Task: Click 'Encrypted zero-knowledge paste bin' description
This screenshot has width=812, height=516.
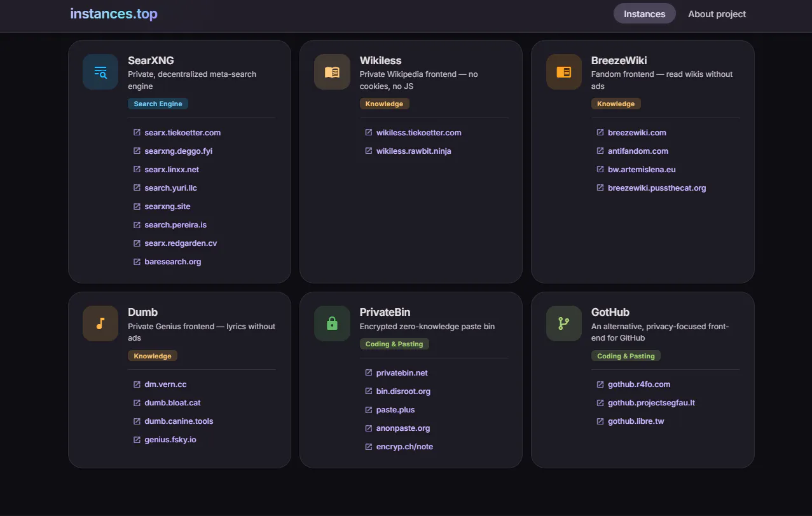Action: (x=427, y=327)
